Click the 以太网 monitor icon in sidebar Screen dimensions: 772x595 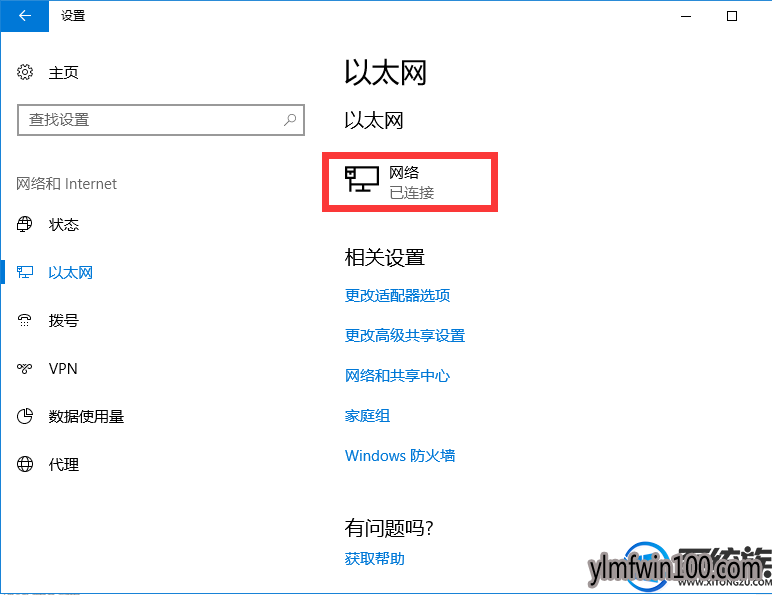[x=25, y=272]
